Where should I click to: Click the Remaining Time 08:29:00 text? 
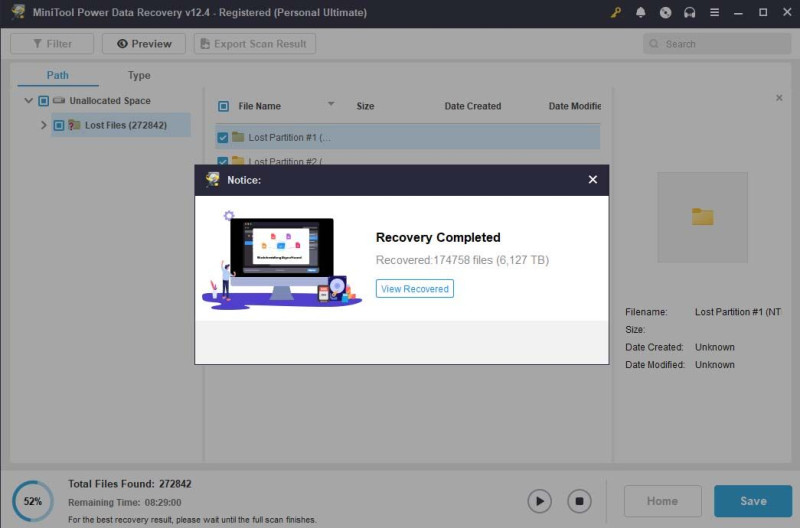[x=124, y=502]
